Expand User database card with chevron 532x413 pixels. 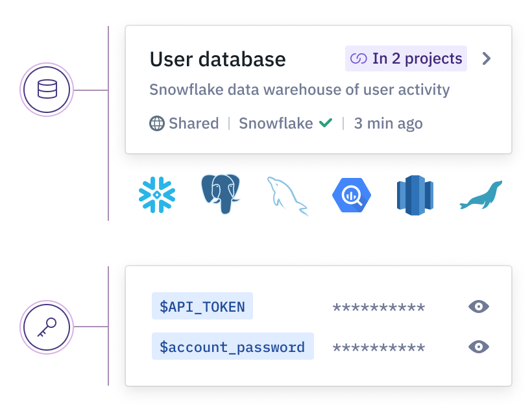point(487,58)
